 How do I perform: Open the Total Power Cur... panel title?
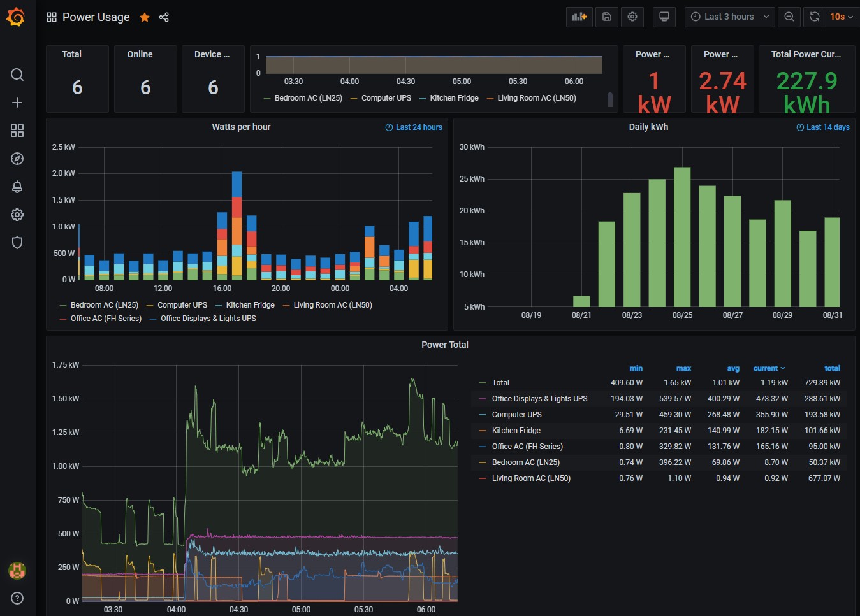[x=806, y=54]
